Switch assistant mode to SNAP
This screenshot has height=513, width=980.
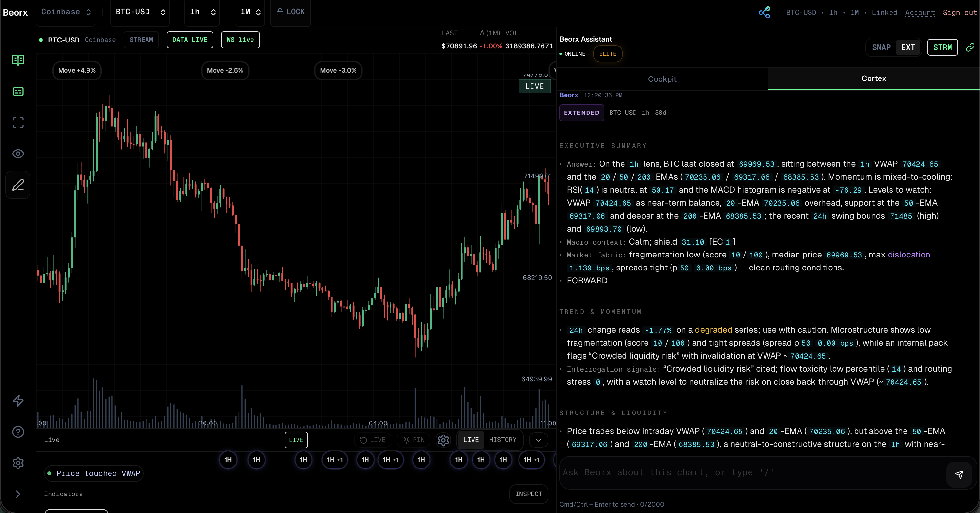coord(881,48)
